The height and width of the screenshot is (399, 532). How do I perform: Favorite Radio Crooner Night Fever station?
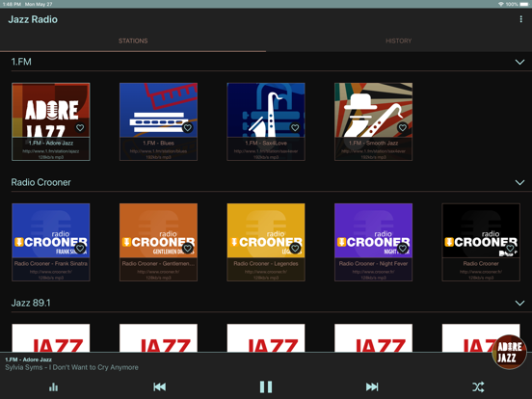click(403, 248)
